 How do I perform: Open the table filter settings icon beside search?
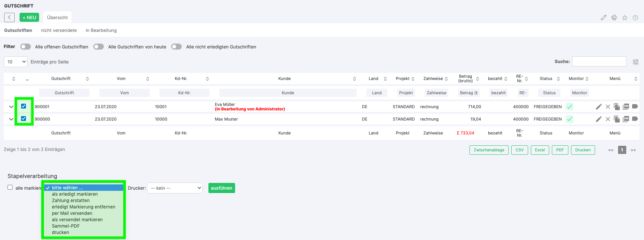click(x=636, y=62)
